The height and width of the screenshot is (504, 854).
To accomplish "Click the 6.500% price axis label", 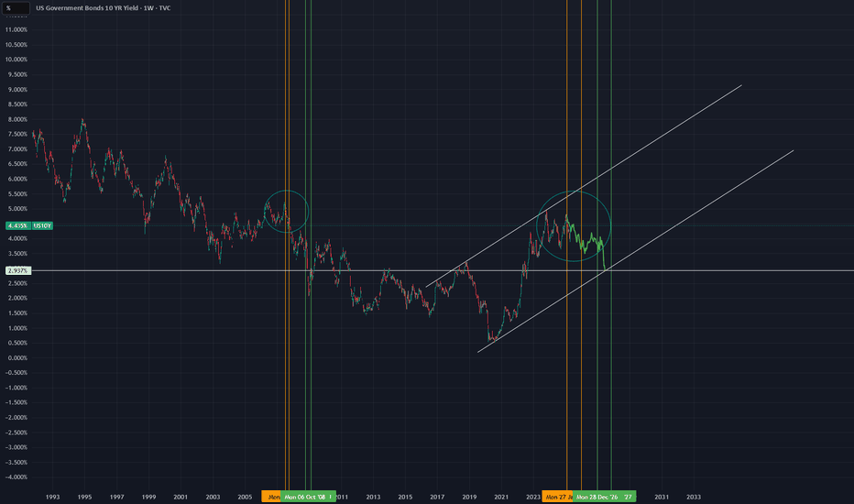I will click(16, 164).
